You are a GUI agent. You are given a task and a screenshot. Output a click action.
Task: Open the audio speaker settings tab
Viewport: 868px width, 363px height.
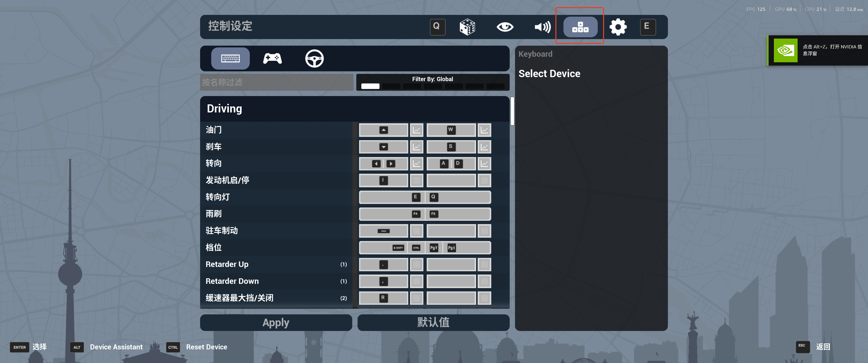click(x=542, y=27)
